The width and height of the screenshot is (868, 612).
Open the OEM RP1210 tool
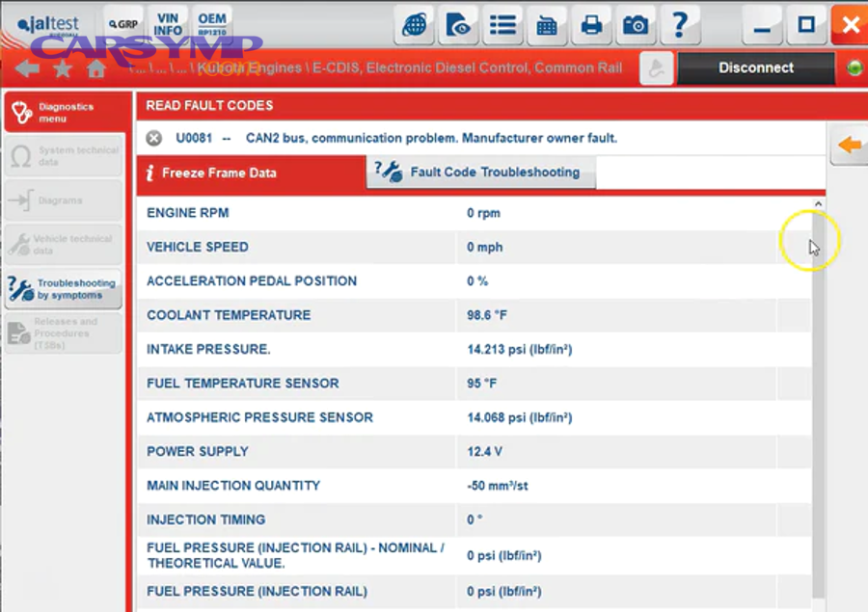point(212,24)
